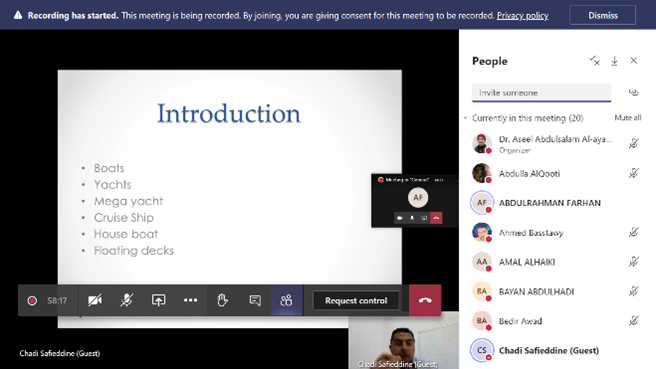
Task: Click the Request control button
Action: (356, 300)
